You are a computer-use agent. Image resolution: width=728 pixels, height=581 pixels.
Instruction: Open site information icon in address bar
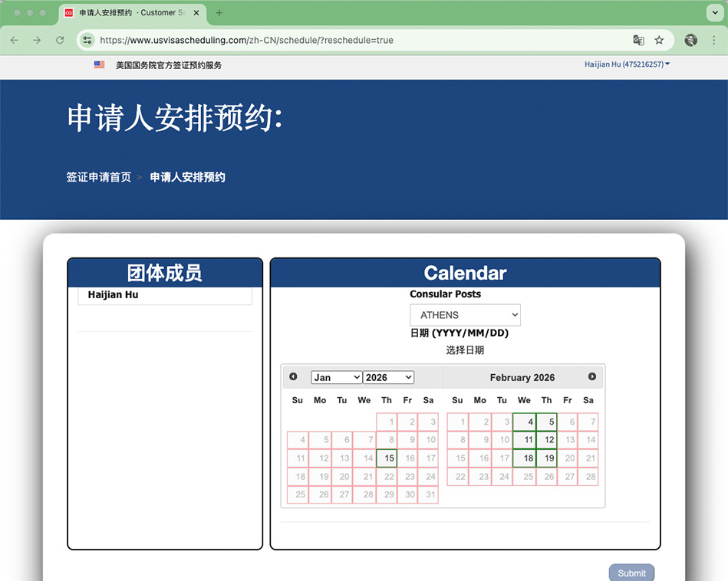87,40
